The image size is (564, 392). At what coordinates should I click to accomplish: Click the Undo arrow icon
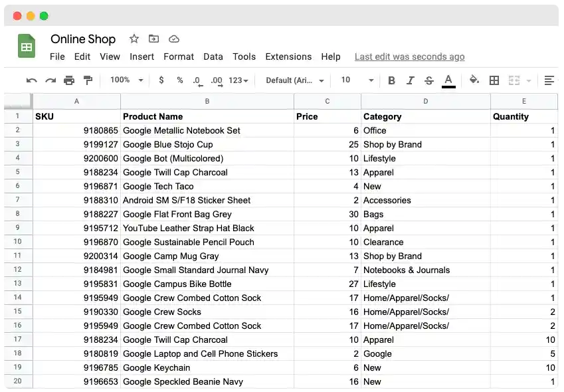tap(32, 80)
